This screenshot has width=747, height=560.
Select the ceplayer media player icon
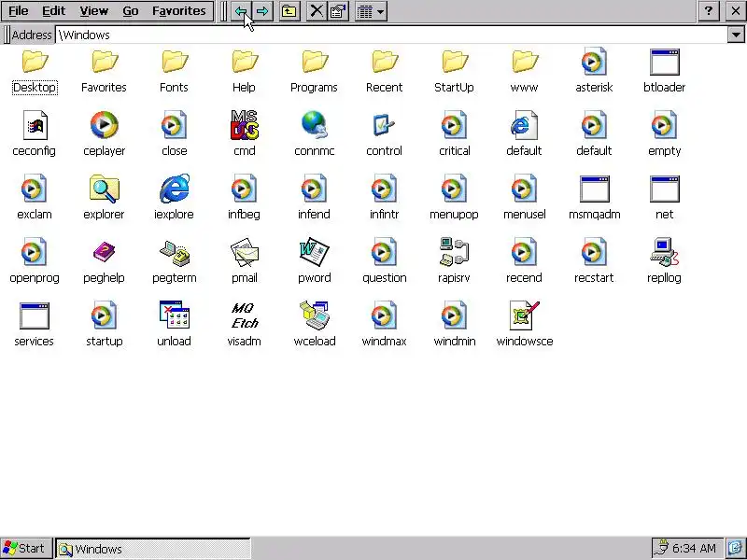click(x=104, y=125)
